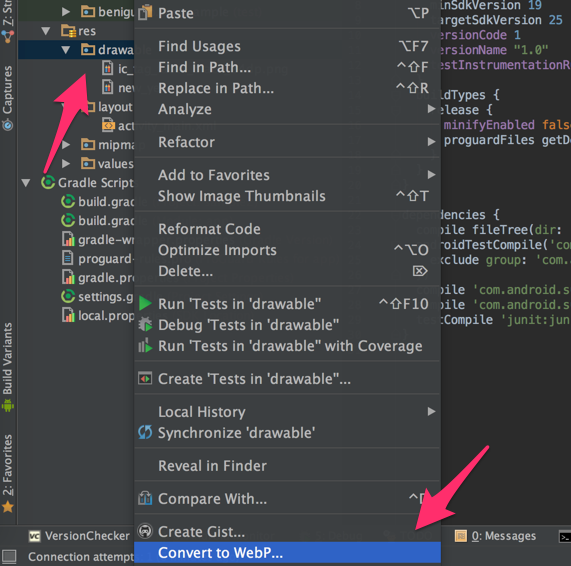
Task: Click the Run with Coverage icon
Action: click(145, 345)
